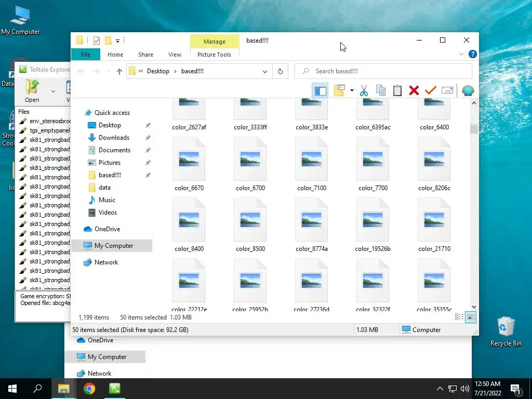Open the View ribbon tab
The image size is (532, 399).
pyautogui.click(x=175, y=55)
